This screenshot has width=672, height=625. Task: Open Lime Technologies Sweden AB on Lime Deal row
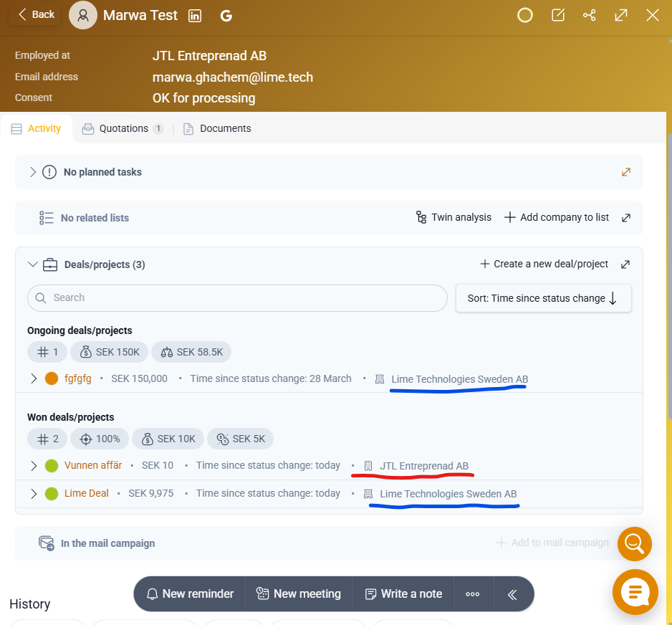coord(448,494)
